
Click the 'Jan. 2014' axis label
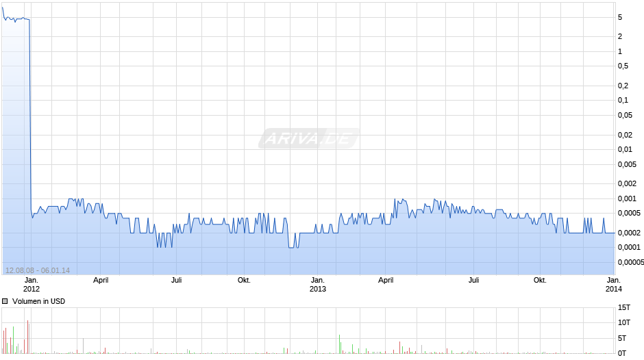tap(614, 285)
